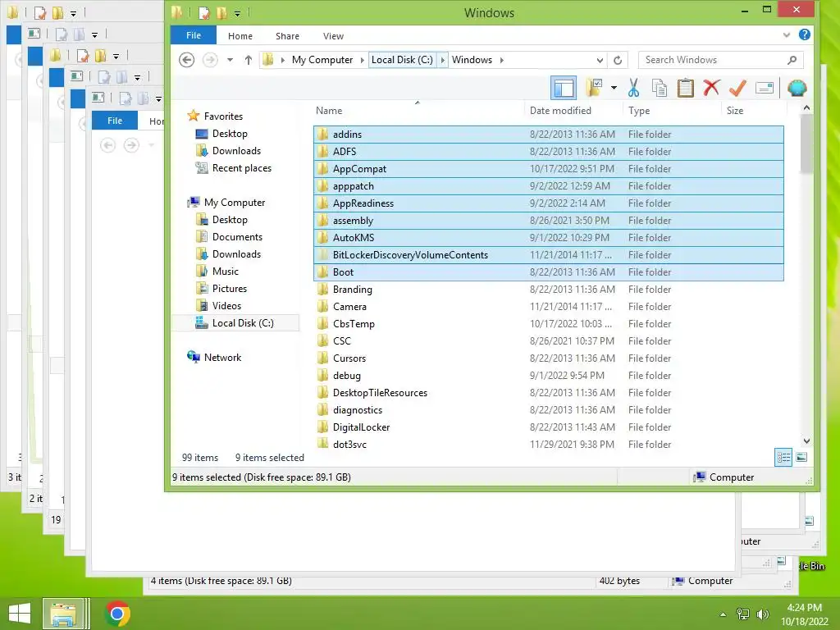This screenshot has width=840, height=630.
Task: Select the Cursors folder
Action: 549,358
